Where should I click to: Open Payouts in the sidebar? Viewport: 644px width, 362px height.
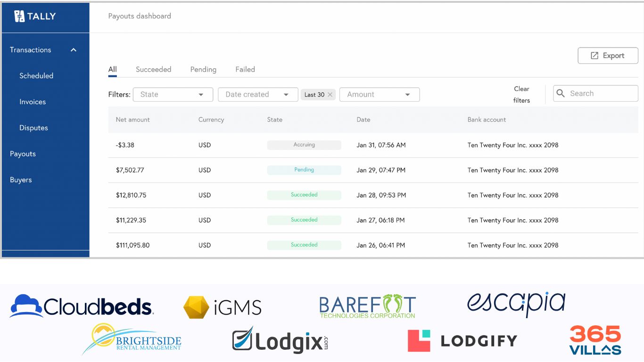coord(23,154)
